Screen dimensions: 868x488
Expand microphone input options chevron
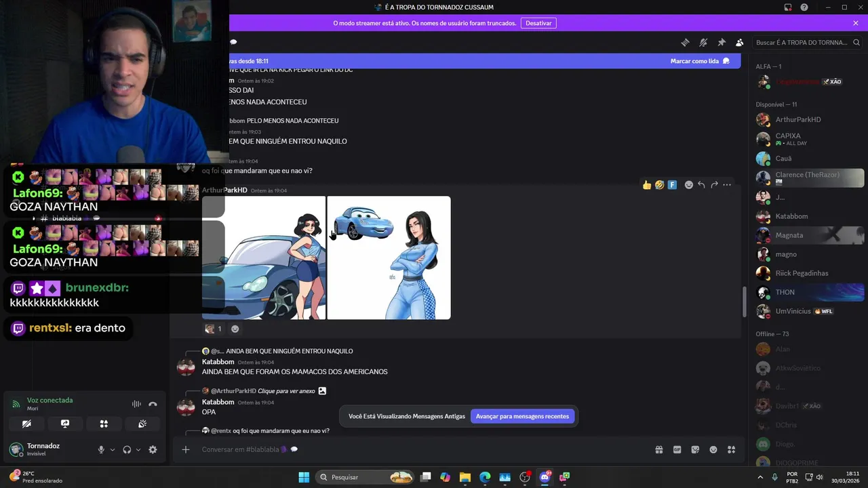tap(113, 449)
